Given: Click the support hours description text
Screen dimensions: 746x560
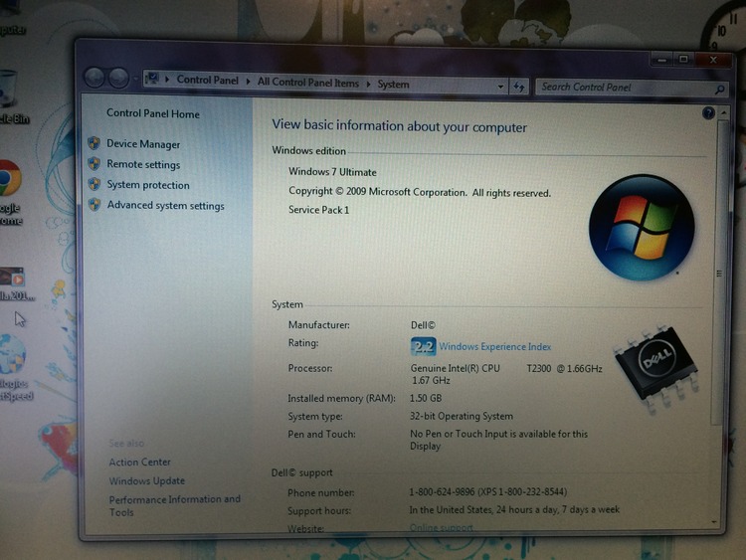Looking at the screenshot, I should click(514, 509).
